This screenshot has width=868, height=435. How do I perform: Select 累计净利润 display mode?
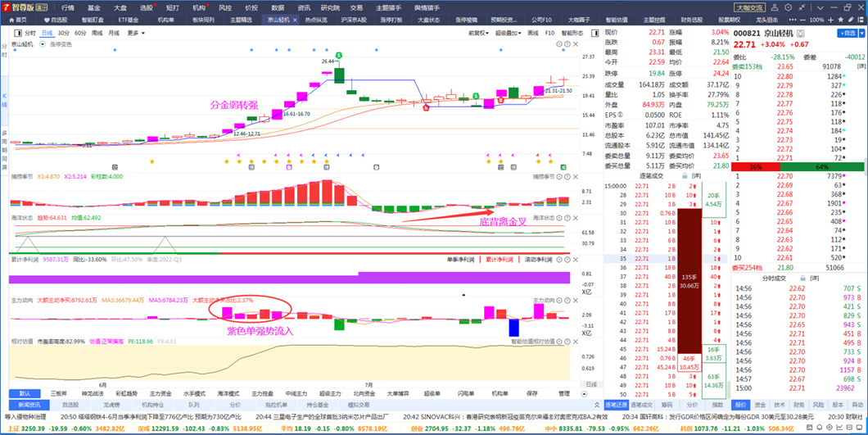pos(500,260)
